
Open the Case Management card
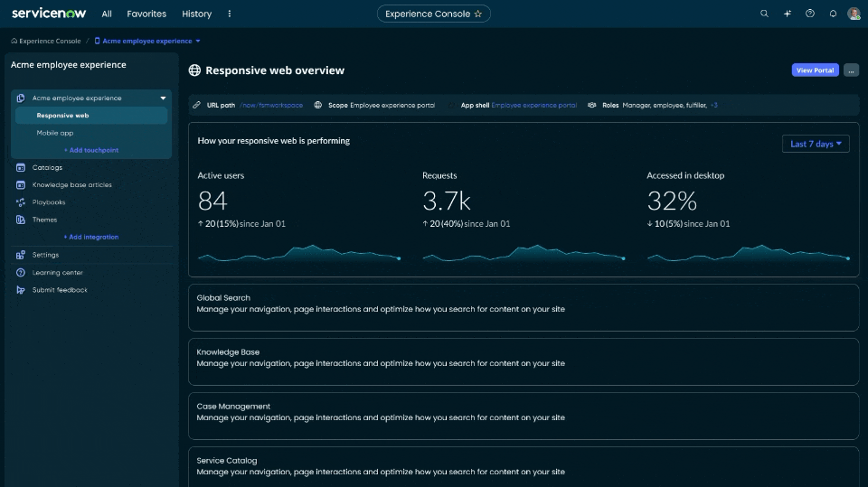click(x=524, y=417)
